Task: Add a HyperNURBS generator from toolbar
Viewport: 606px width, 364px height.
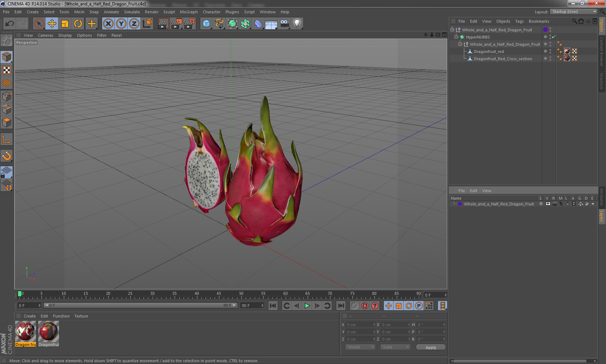Action: (232, 24)
